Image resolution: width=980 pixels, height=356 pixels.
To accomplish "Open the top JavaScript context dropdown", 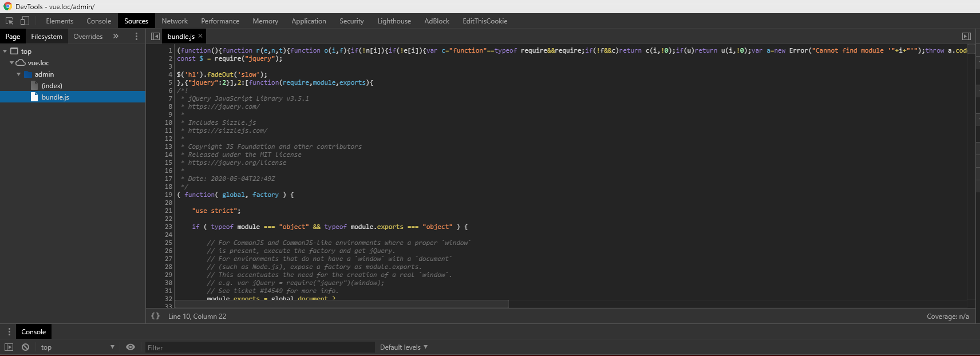I will (77, 347).
